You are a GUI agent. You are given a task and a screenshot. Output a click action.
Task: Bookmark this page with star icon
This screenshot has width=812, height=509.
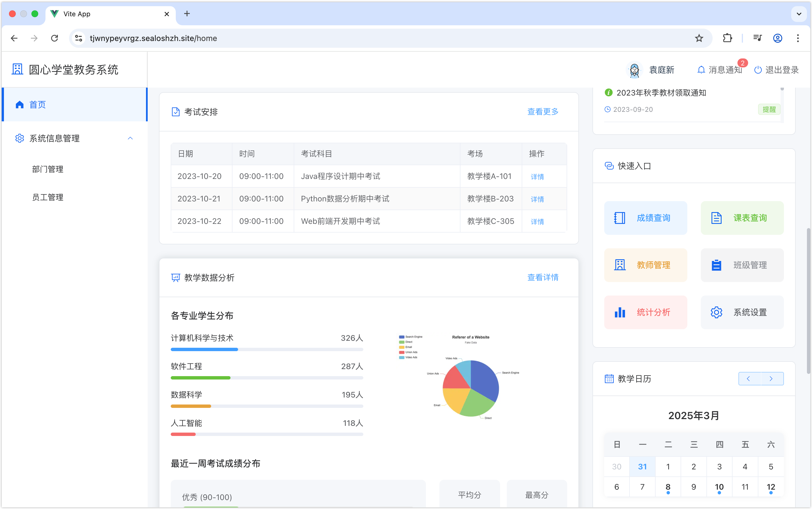(699, 38)
